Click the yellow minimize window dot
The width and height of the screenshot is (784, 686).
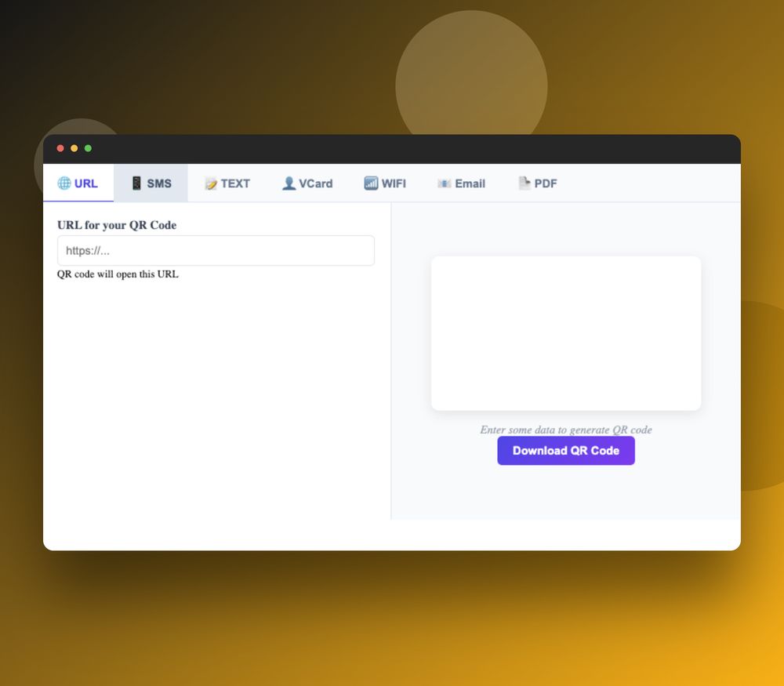click(74, 148)
